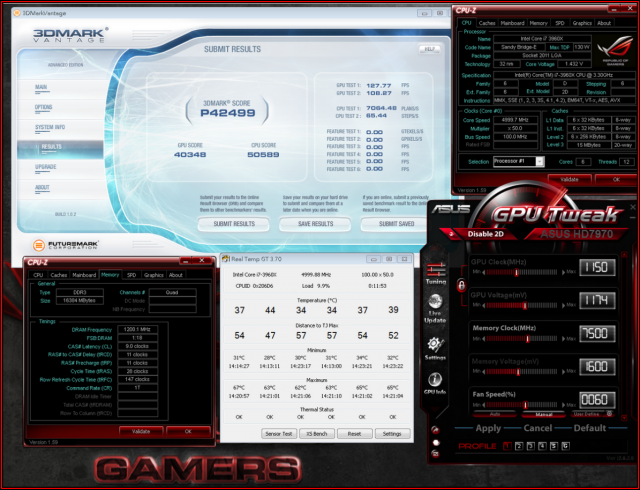640x490 pixels.
Task: Switch to Graphics tab in CPU-Z processor window
Action: [x=582, y=23]
